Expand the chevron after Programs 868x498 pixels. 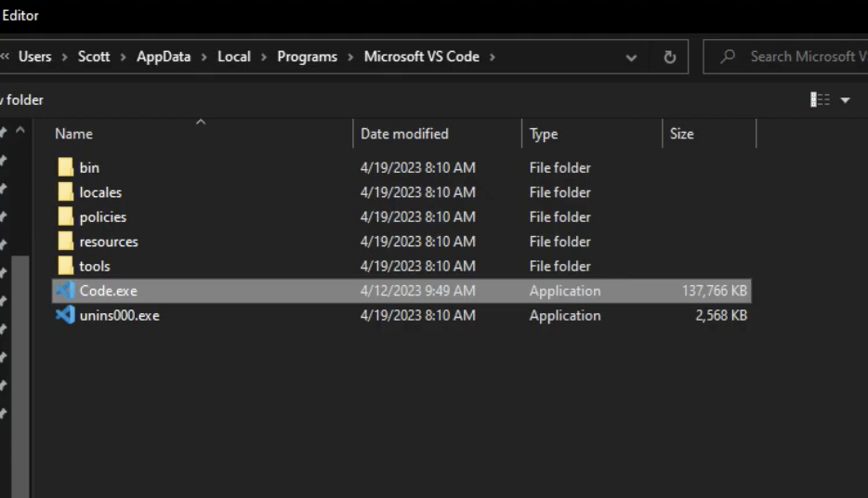[350, 57]
